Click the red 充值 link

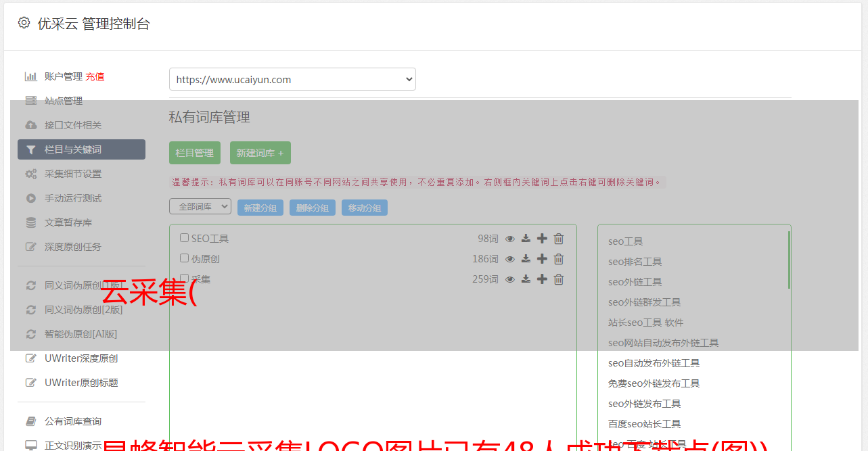click(95, 76)
